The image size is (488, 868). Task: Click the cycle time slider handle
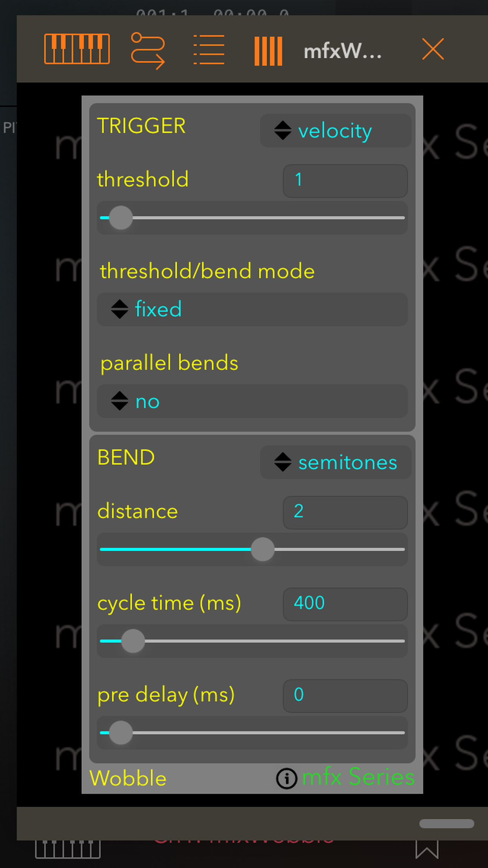133,641
